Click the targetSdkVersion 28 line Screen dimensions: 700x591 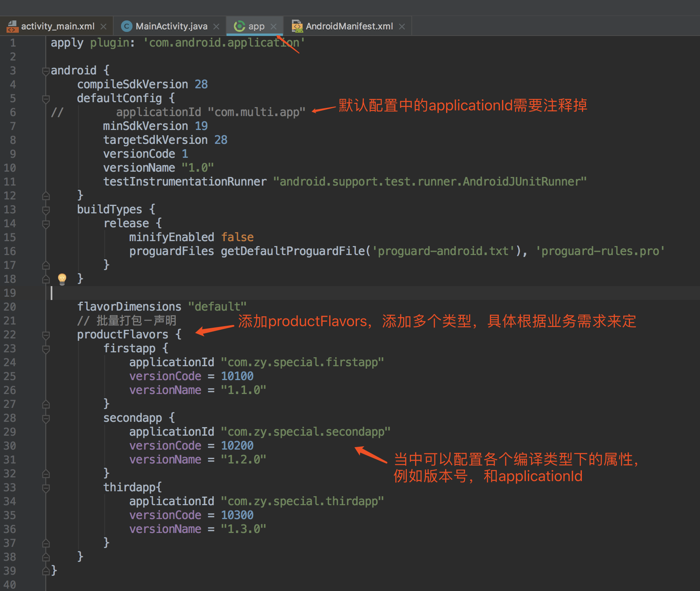click(x=165, y=140)
